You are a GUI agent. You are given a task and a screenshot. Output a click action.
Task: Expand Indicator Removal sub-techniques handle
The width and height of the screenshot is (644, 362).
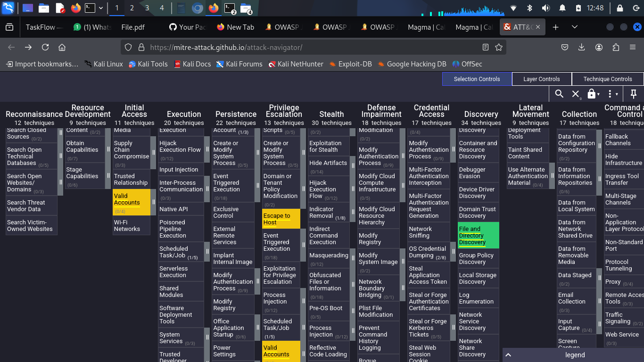click(x=352, y=213)
